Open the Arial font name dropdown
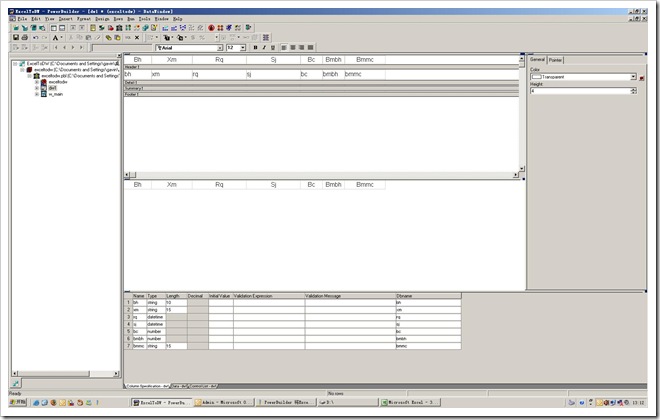The height and width of the screenshot is (420, 660). pyautogui.click(x=219, y=47)
